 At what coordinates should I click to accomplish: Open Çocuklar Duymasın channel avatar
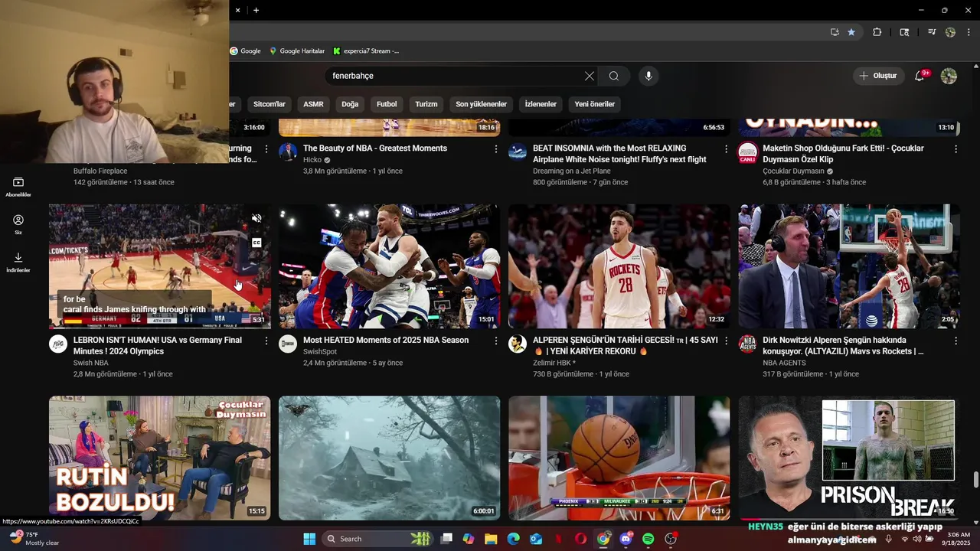coord(747,152)
